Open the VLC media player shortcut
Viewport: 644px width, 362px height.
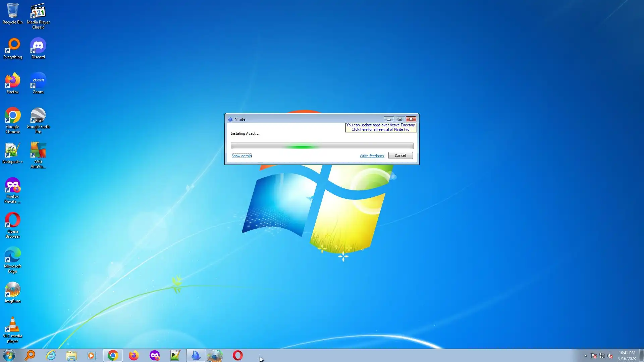12,329
